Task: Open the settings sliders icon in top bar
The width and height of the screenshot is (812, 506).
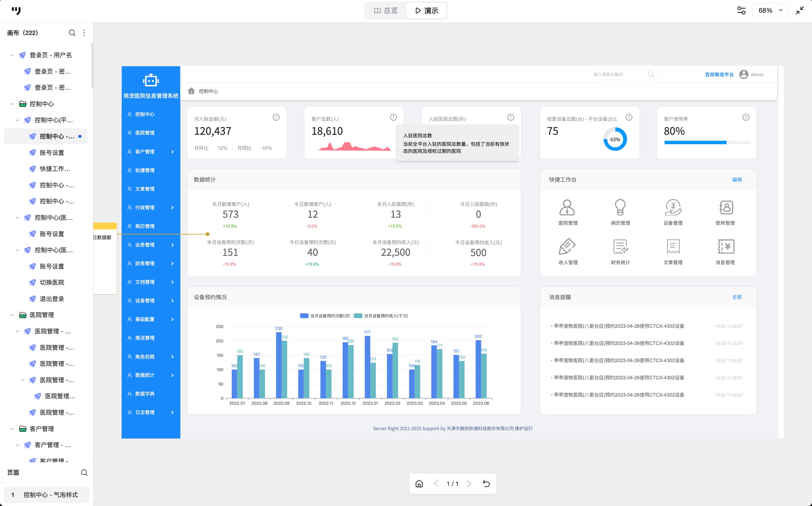Action: 741,10
